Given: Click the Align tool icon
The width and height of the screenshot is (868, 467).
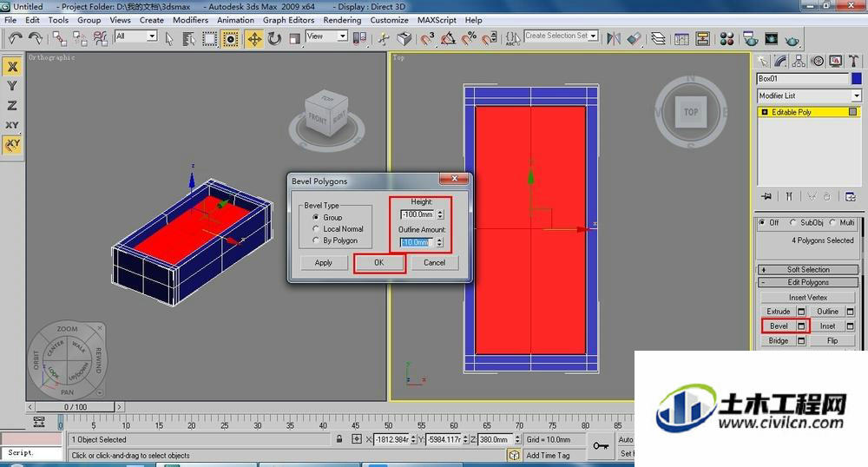Looking at the screenshot, I should (x=634, y=38).
